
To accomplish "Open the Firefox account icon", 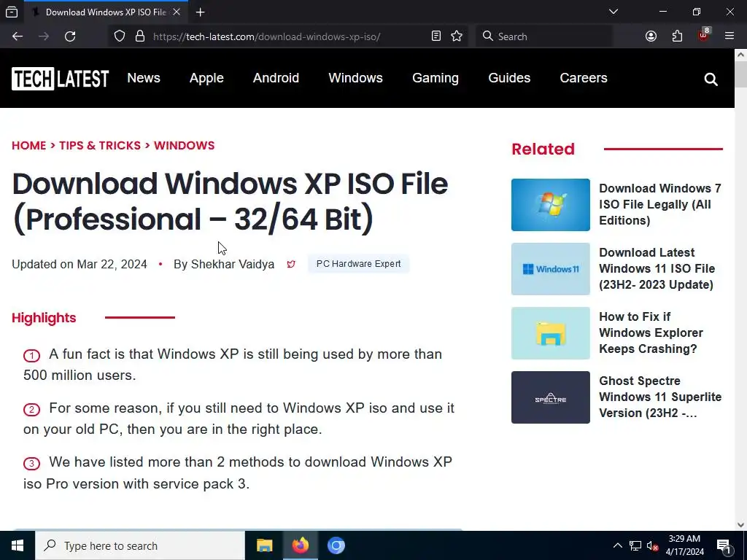I will 651,36.
